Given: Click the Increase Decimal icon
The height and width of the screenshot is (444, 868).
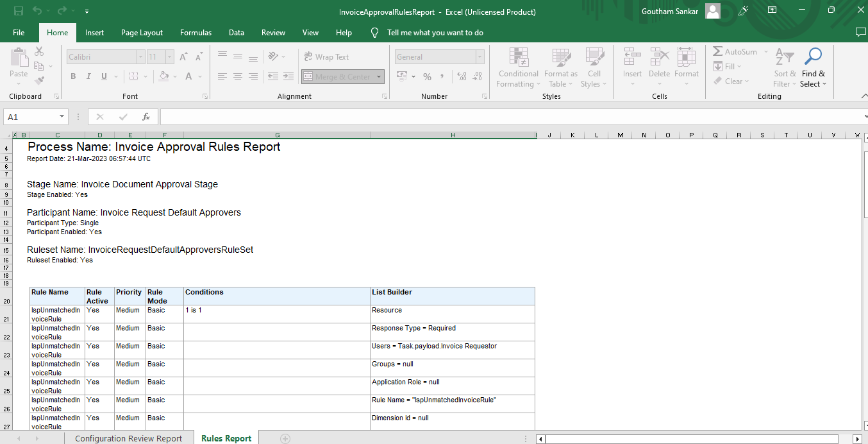Looking at the screenshot, I should [x=461, y=76].
